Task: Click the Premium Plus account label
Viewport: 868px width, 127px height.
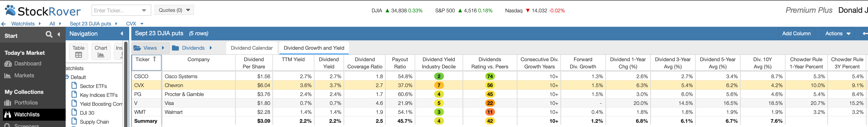Action: coord(809,10)
